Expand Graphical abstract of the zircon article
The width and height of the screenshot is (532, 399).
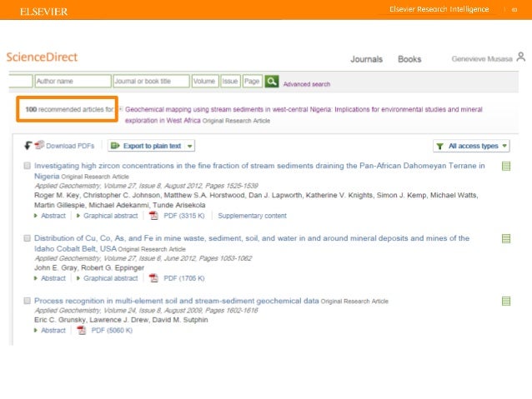[108, 216]
